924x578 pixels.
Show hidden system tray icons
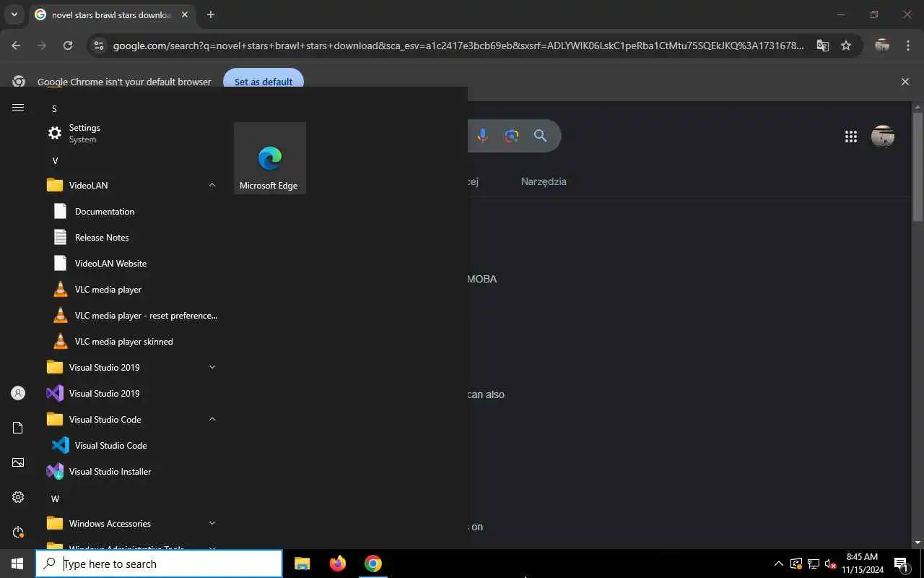[x=778, y=564]
